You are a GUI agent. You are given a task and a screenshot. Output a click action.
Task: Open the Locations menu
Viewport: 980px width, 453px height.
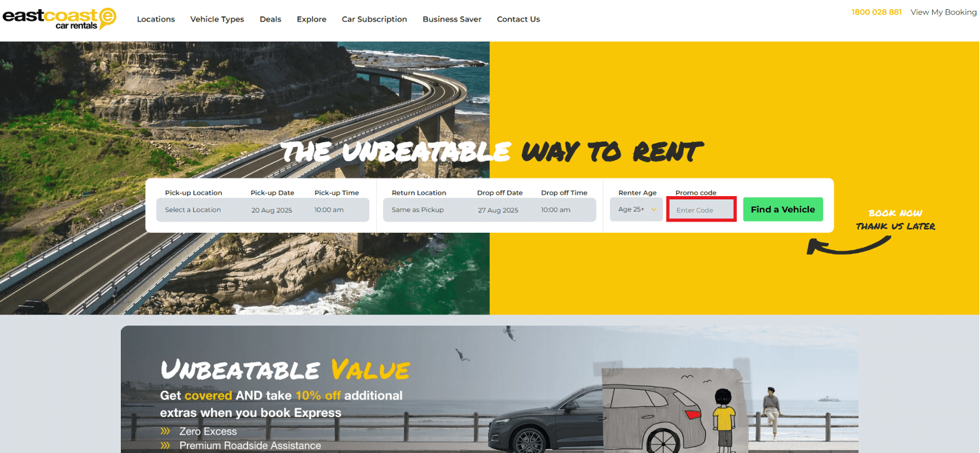[x=156, y=20]
